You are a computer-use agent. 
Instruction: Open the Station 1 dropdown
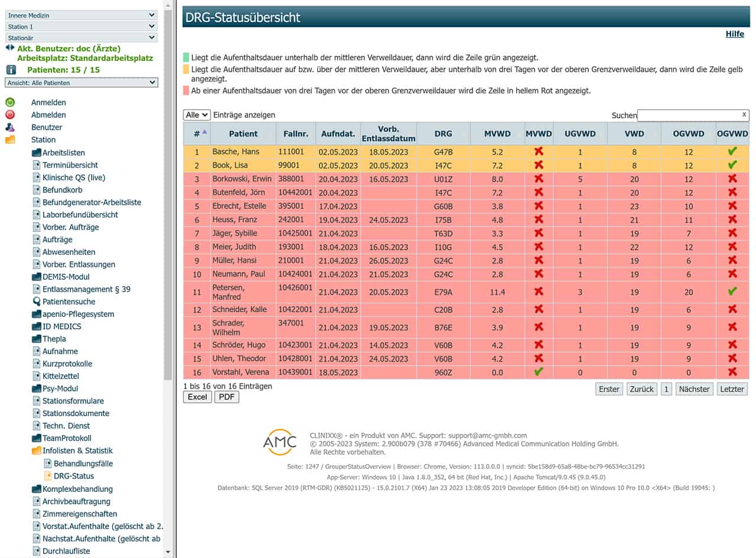(x=81, y=27)
